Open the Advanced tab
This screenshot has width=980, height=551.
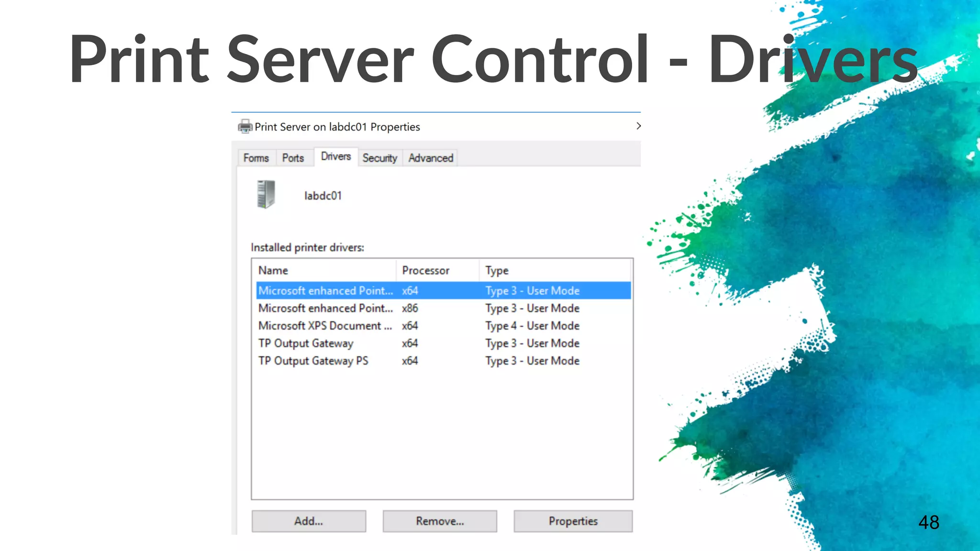[x=431, y=158]
